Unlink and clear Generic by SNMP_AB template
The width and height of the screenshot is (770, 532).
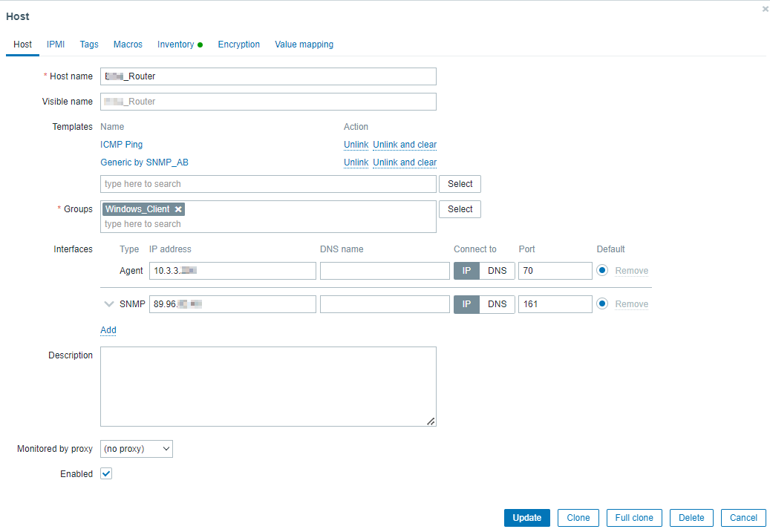(405, 162)
